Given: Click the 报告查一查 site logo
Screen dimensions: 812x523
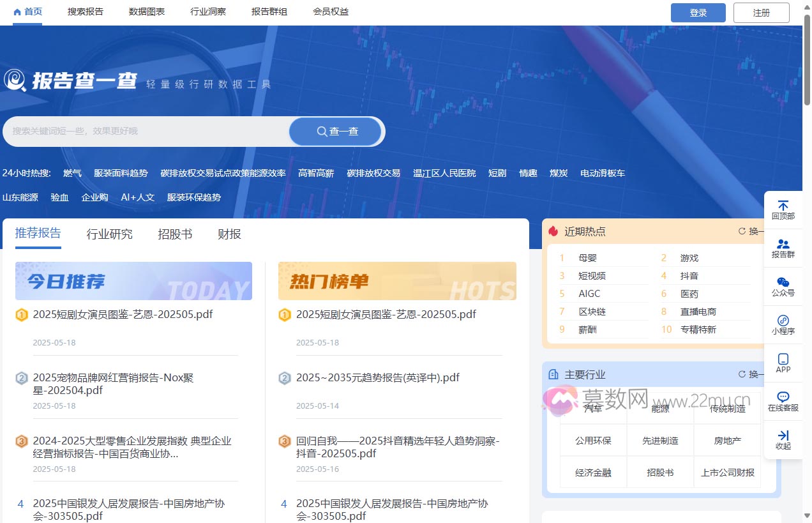Looking at the screenshot, I should pos(70,80).
